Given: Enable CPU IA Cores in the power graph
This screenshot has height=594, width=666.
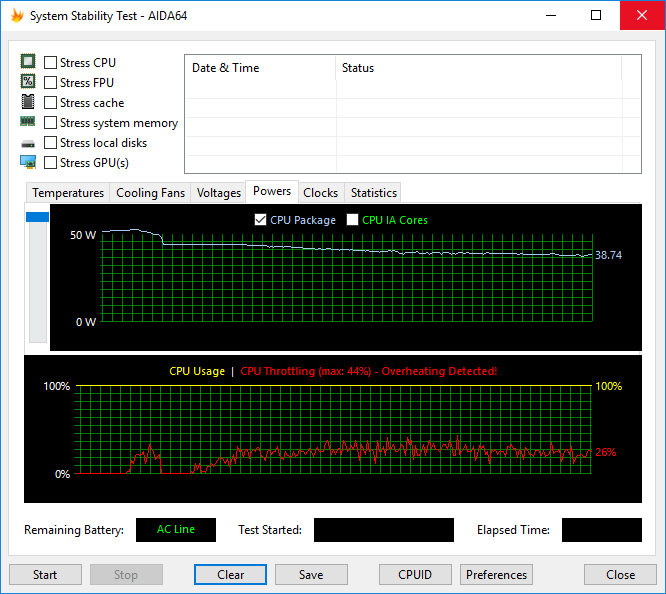Looking at the screenshot, I should tap(352, 220).
